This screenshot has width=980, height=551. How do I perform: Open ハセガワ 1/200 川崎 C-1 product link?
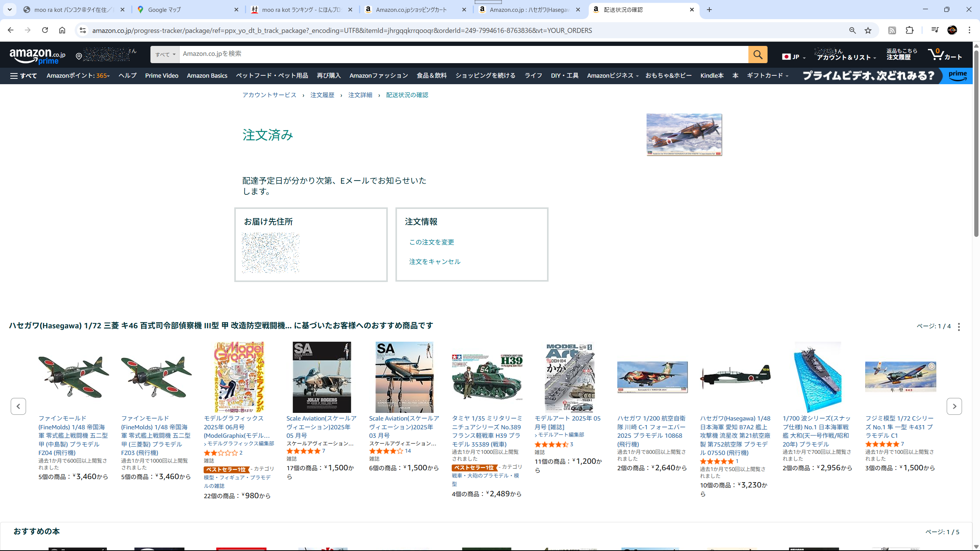point(651,431)
